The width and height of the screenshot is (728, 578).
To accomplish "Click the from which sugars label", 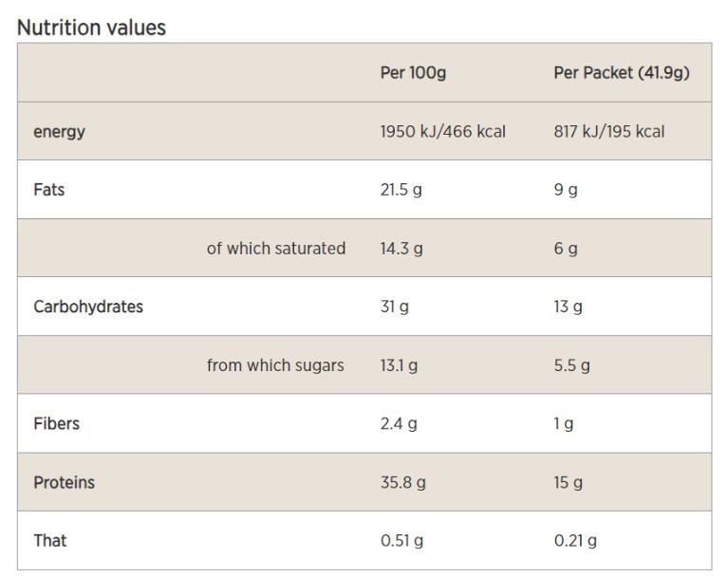I will click(x=275, y=365).
